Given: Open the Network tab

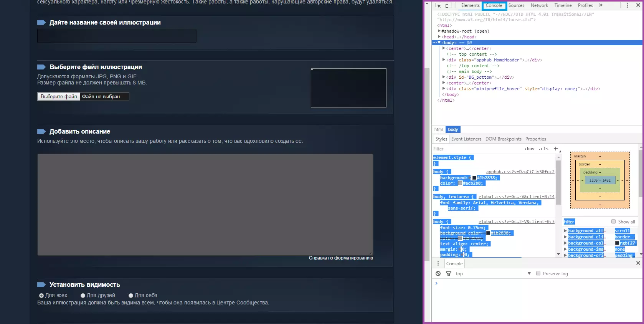Looking at the screenshot, I should [539, 5].
